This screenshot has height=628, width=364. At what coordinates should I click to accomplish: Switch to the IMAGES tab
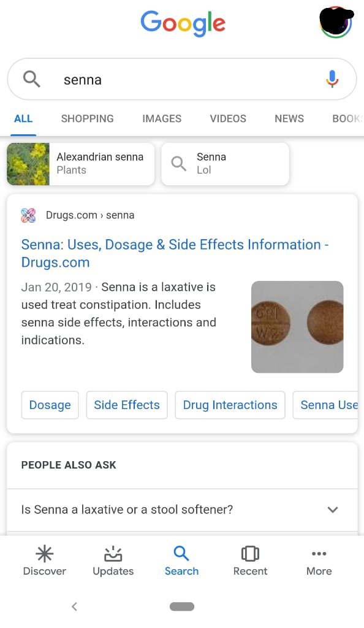click(161, 118)
